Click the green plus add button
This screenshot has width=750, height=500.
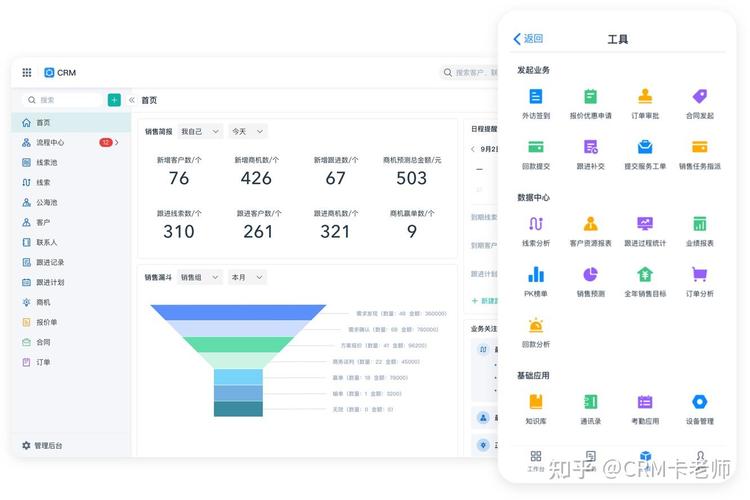click(114, 100)
